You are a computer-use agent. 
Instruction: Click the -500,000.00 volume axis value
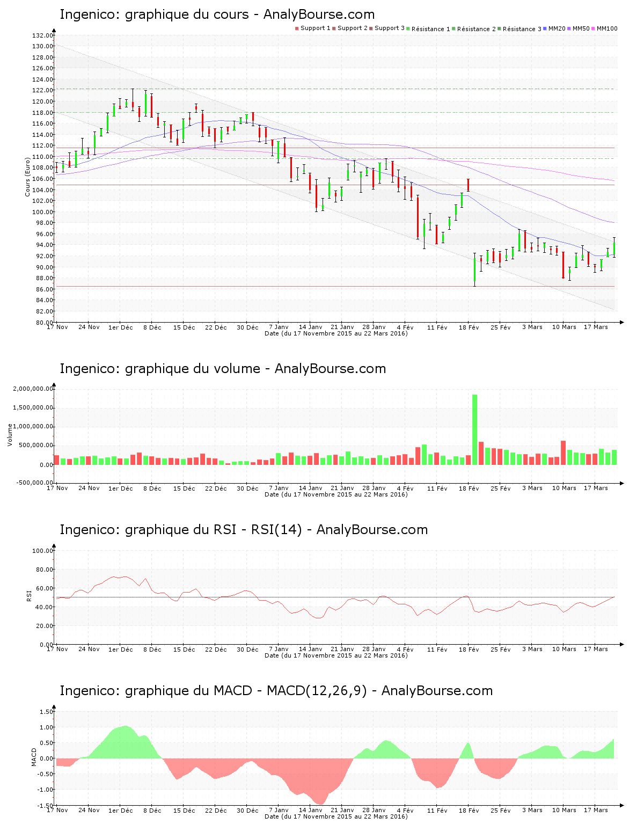click(x=34, y=483)
